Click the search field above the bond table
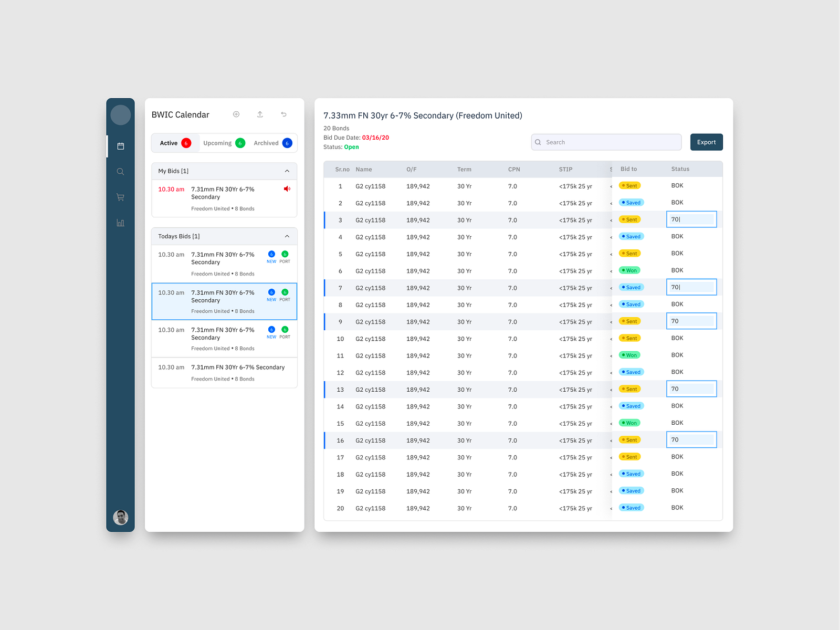 tap(605, 142)
